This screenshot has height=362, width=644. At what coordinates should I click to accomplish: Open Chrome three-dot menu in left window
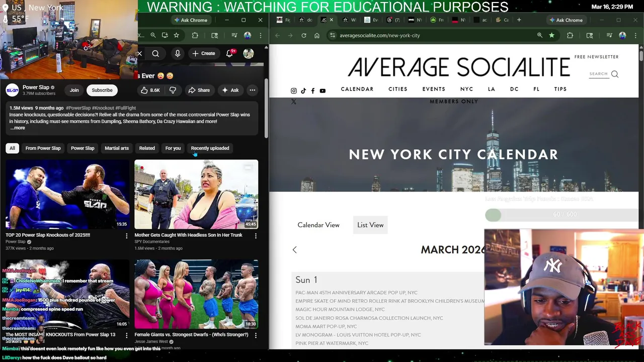pos(261,35)
